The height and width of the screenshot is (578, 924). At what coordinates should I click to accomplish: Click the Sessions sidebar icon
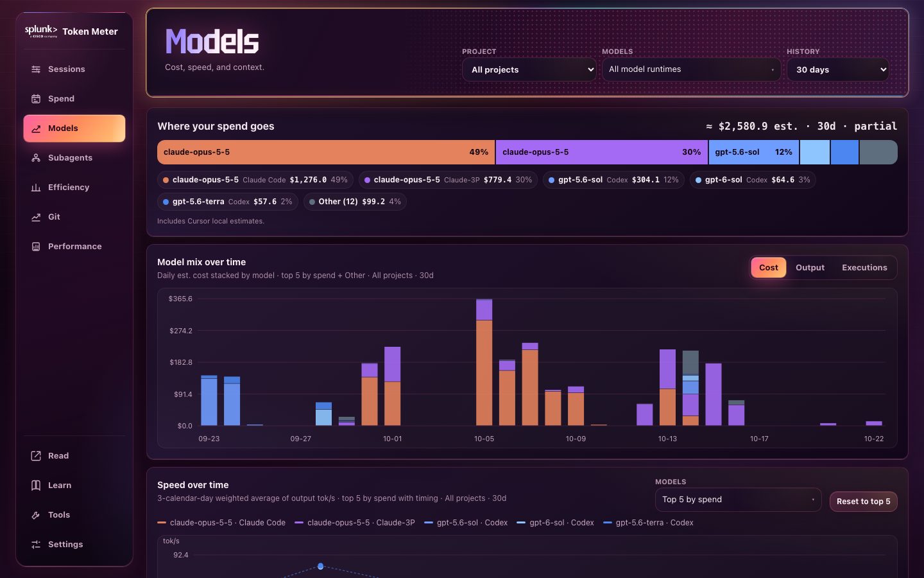click(36, 69)
